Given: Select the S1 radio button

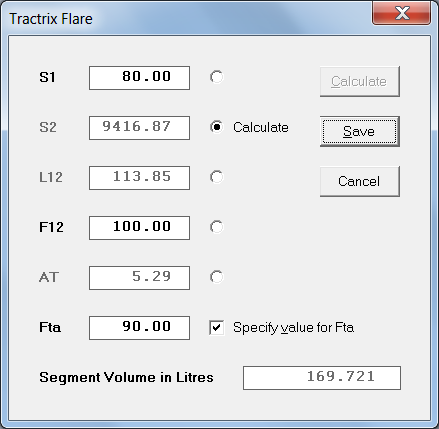Looking at the screenshot, I should pyautogui.click(x=217, y=77).
